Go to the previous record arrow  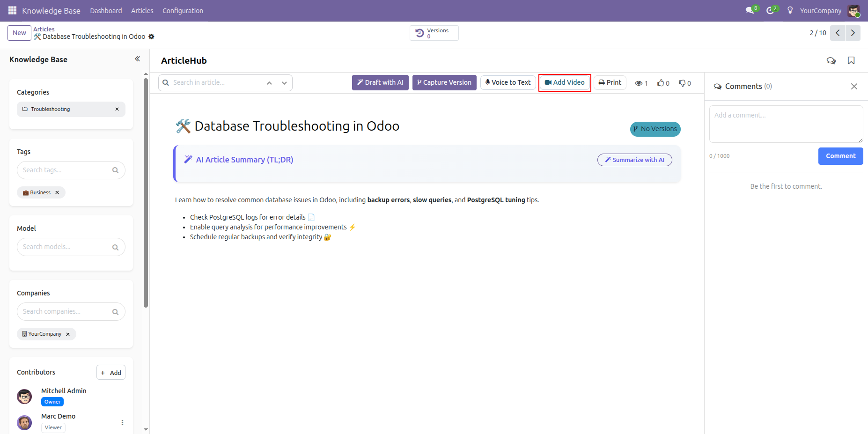(838, 33)
